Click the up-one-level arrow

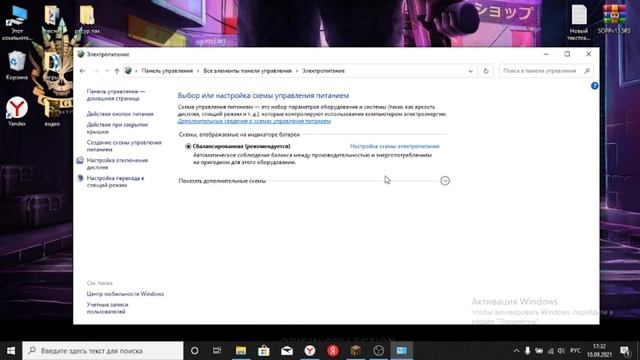point(117,71)
